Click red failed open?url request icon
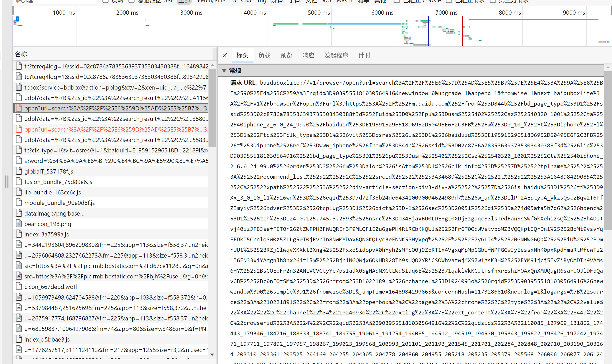Viewport: 612px width, 364px height. pyautogui.click(x=19, y=129)
